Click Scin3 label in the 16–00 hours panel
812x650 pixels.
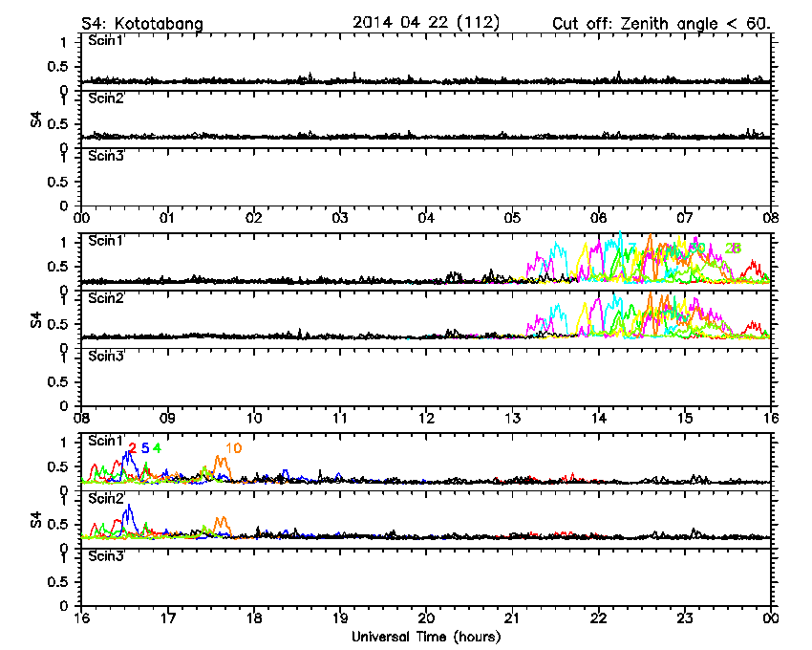pyautogui.click(x=106, y=556)
